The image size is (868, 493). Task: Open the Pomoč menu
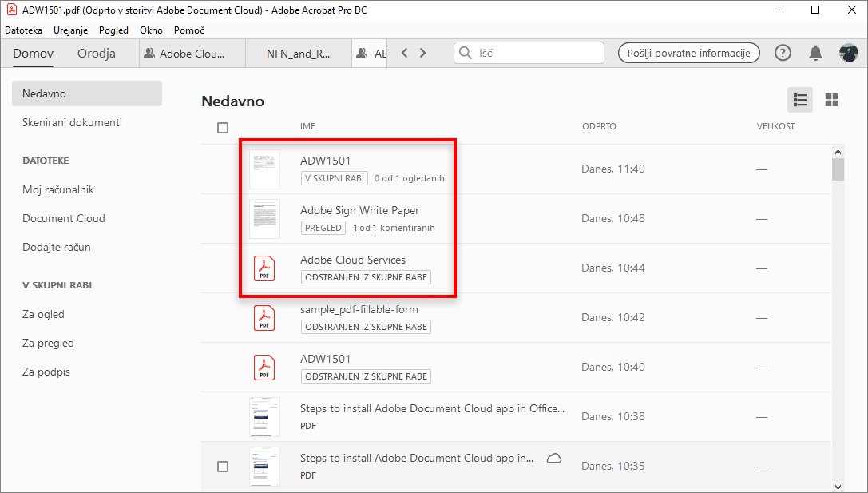pos(188,30)
